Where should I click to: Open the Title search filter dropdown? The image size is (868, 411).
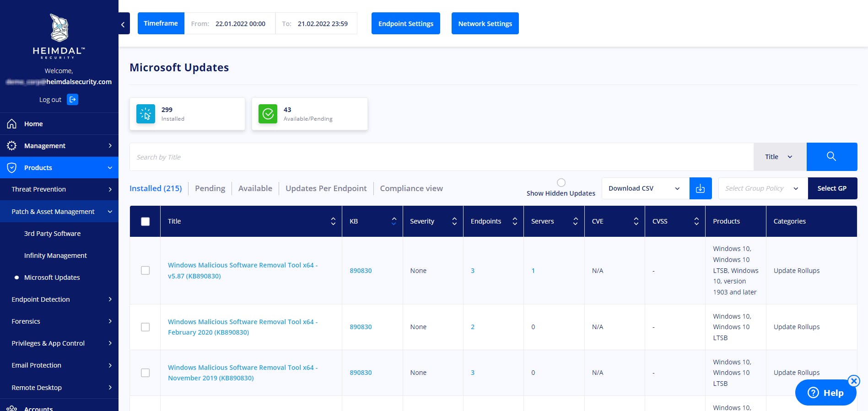779,157
